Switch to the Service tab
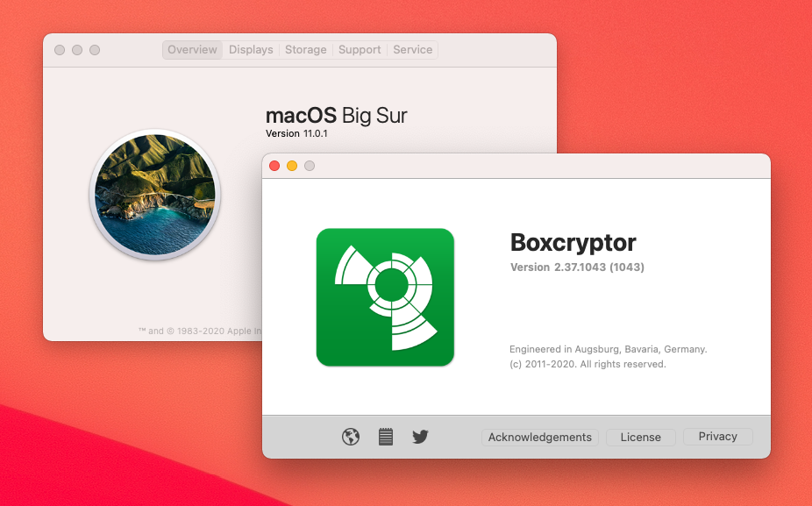 412,50
